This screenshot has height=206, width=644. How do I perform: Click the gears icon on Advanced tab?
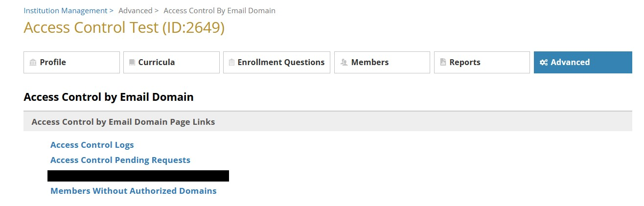[543, 63]
